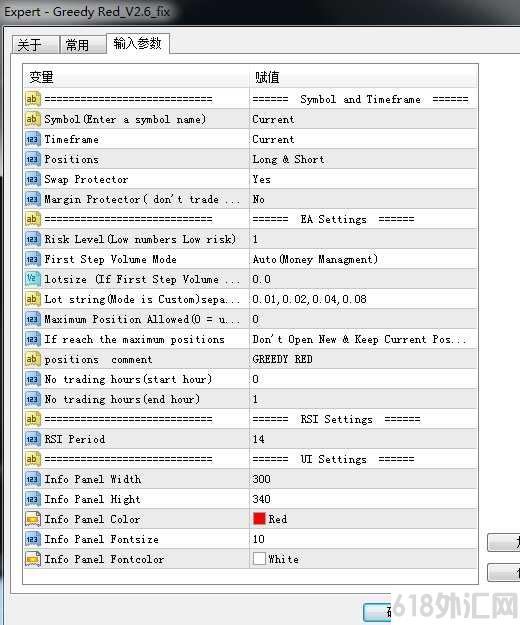This screenshot has width=520, height=625.
Task: Click the integer icon beside Timeframe
Action: 33,139
